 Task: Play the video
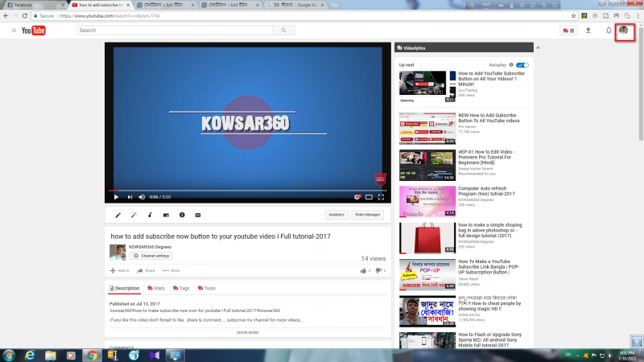click(116, 197)
